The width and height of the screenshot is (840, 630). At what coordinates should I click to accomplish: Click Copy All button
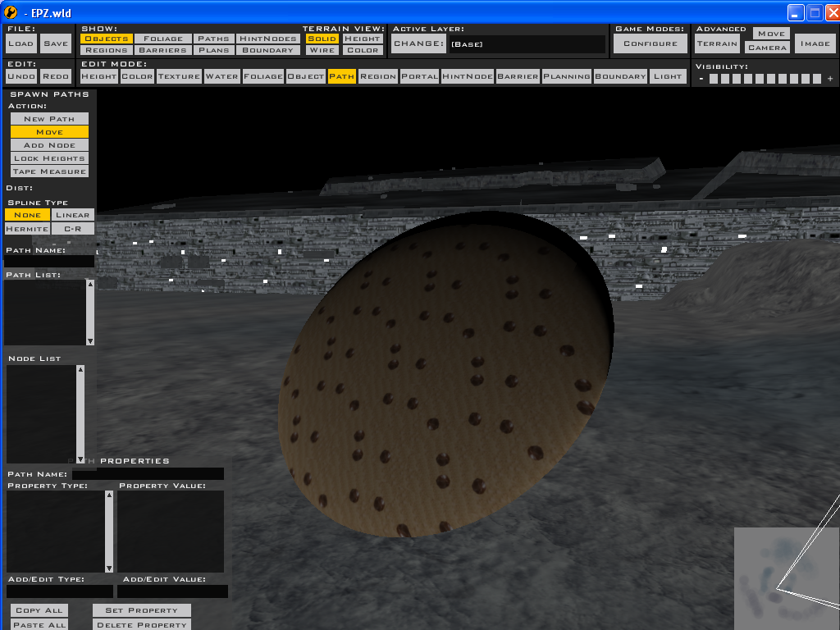pyautogui.click(x=39, y=610)
